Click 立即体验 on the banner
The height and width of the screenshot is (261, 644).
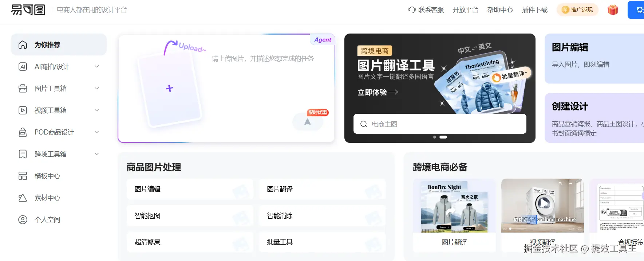(x=378, y=92)
